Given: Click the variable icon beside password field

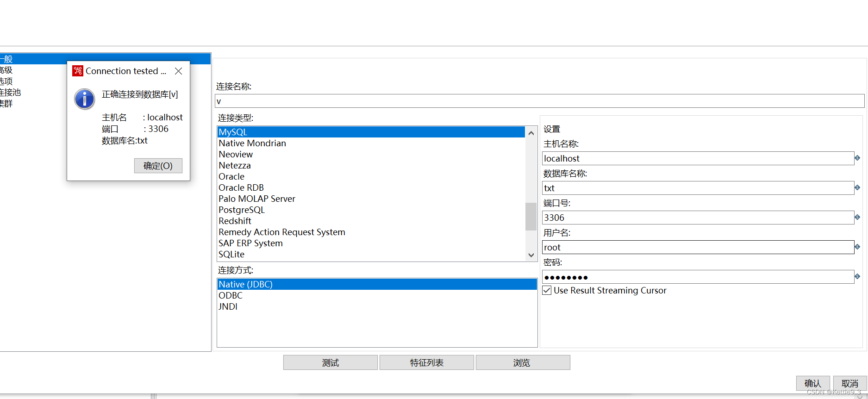Looking at the screenshot, I should point(857,277).
